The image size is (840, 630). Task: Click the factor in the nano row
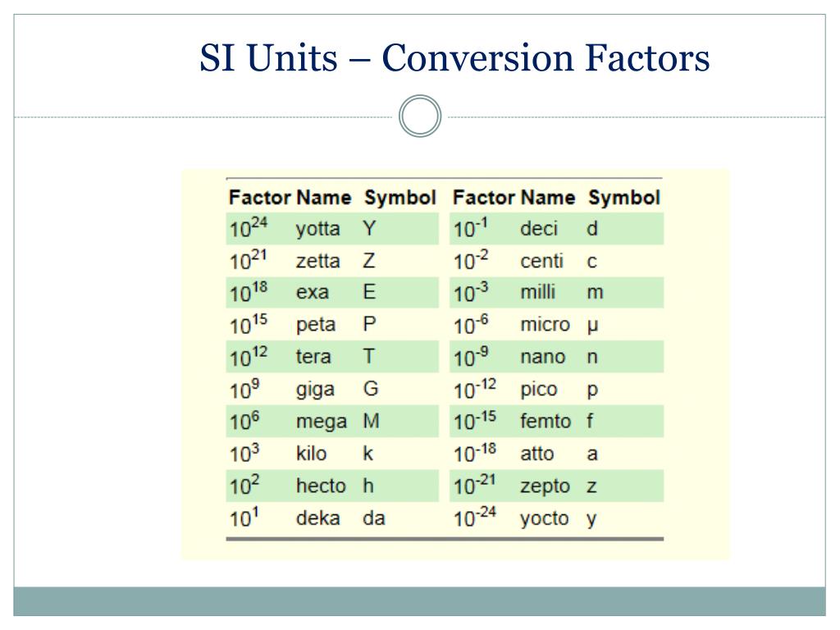[x=471, y=356]
